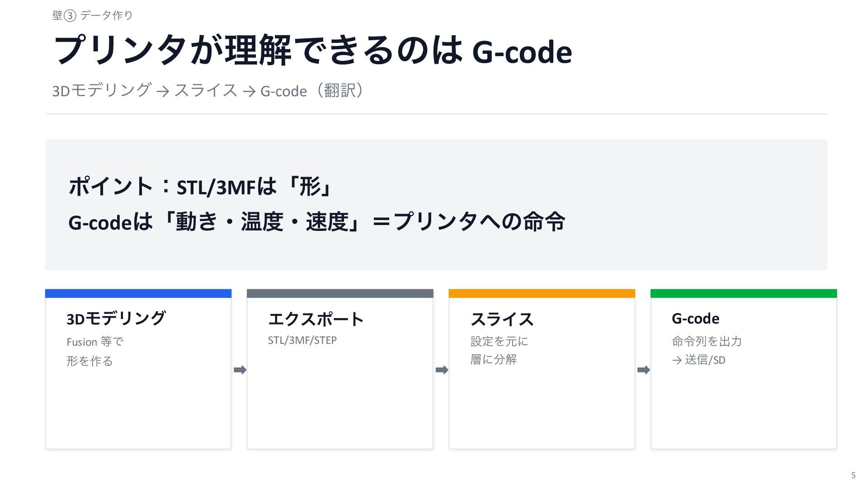Click the arrow between エクスポート and スライス cards
The image size is (868, 488).
[442, 370]
